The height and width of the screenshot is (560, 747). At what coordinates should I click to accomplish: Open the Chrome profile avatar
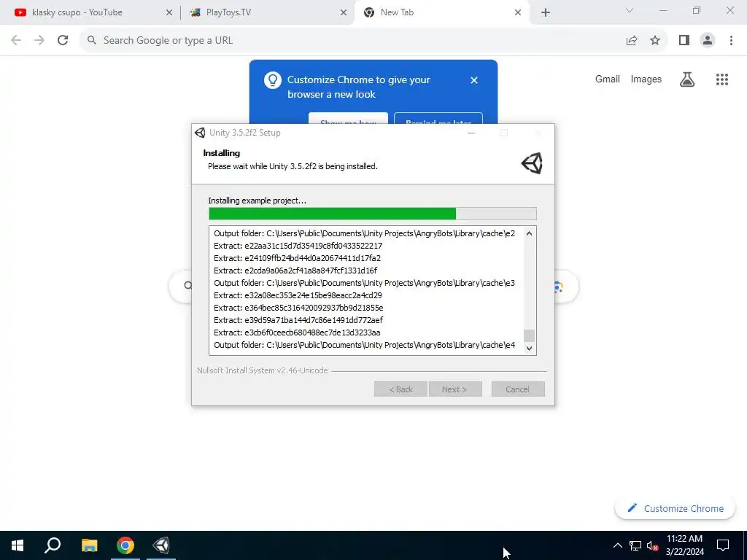coord(708,41)
